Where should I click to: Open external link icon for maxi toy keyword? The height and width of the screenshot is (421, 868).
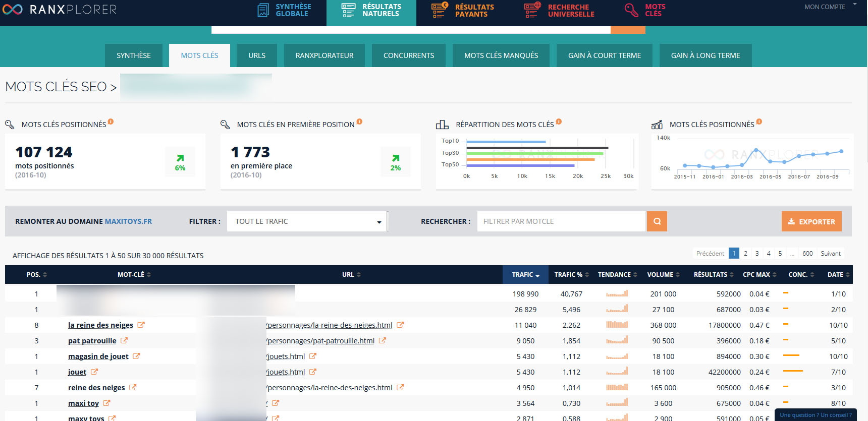coord(106,403)
